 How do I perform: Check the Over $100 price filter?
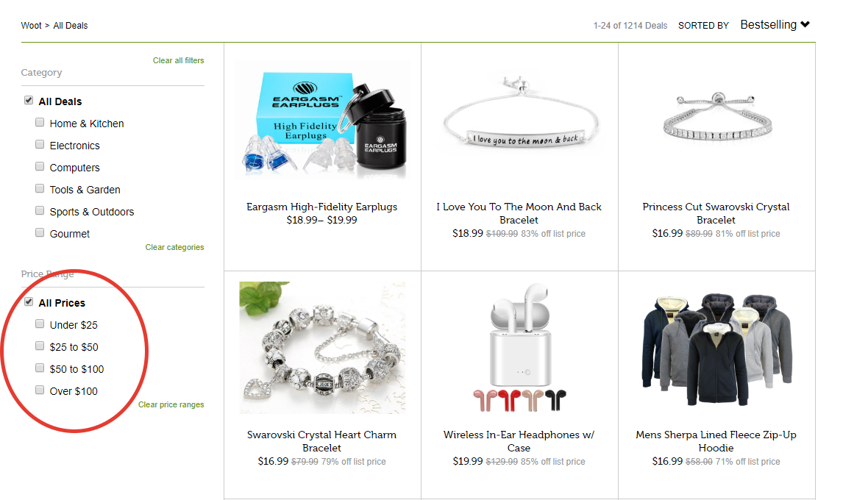40,390
